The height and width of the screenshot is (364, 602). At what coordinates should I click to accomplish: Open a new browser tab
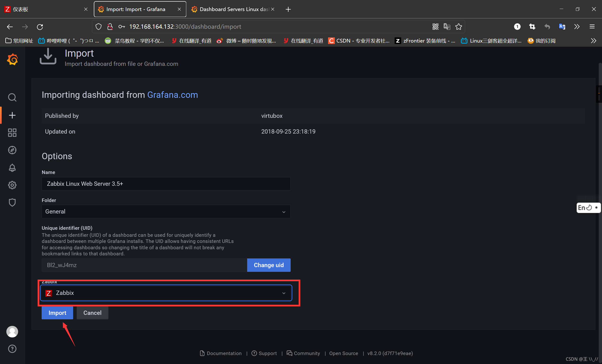pos(288,9)
